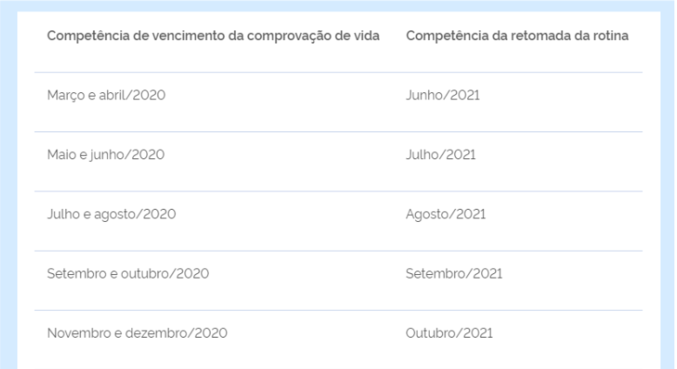Click the 'Competência de vencimento da comprovação de vida' header

(213, 36)
